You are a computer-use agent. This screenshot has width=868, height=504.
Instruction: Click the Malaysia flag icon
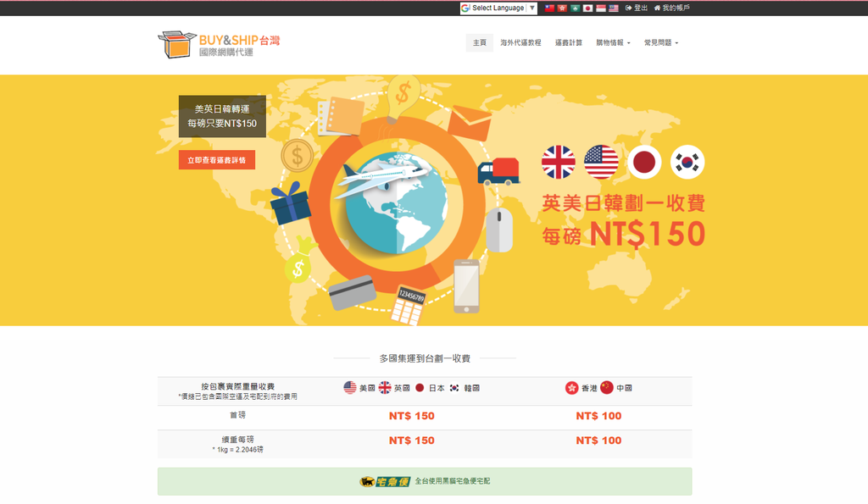[x=613, y=8]
